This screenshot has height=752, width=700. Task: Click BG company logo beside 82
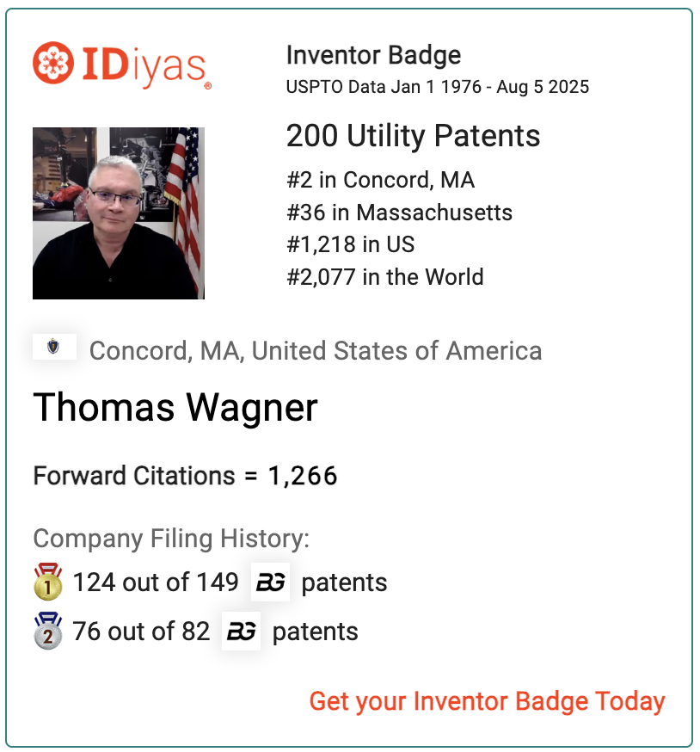241,631
